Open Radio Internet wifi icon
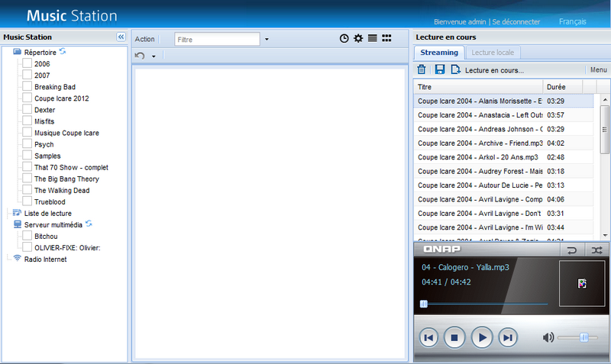 click(x=17, y=259)
